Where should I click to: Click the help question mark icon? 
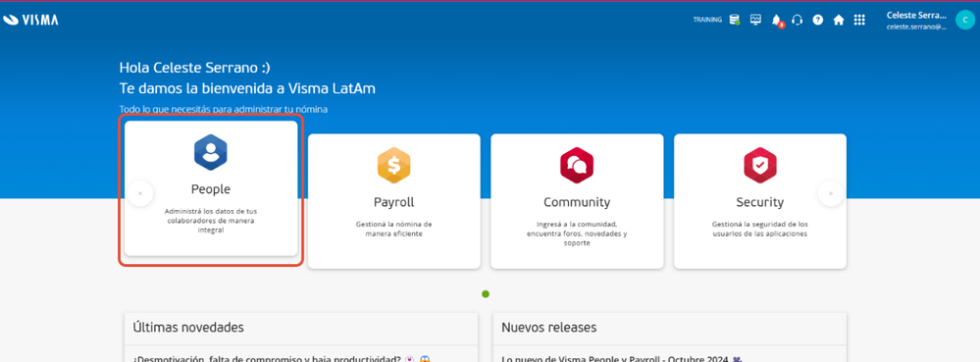[x=817, y=20]
